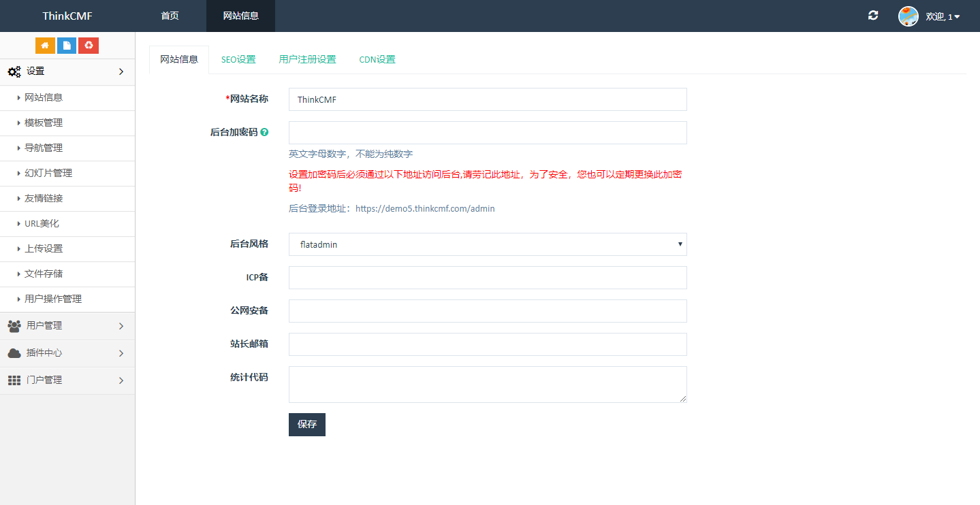Click the blue document icon button
Viewport: 980px width, 505px height.
pyautogui.click(x=67, y=46)
